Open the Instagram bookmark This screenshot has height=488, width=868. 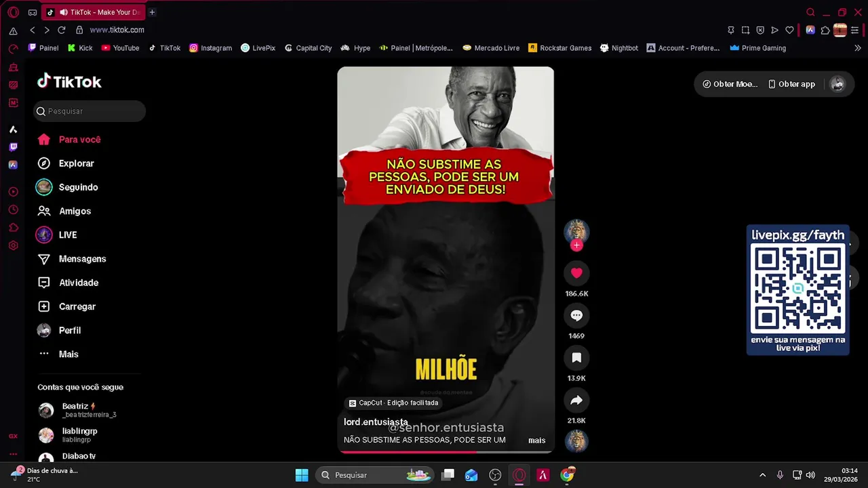(210, 48)
